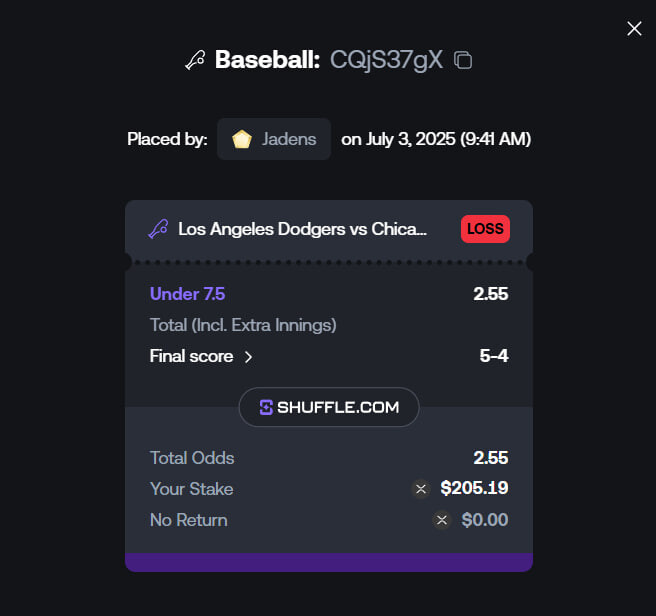
Task: Click the Shuffle S logo icon
Action: click(x=266, y=408)
